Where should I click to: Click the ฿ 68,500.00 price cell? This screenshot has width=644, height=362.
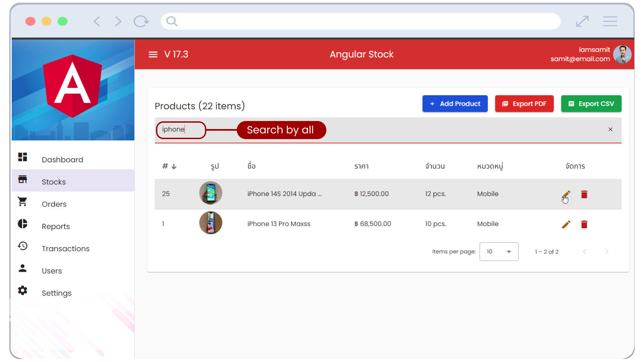click(x=373, y=224)
